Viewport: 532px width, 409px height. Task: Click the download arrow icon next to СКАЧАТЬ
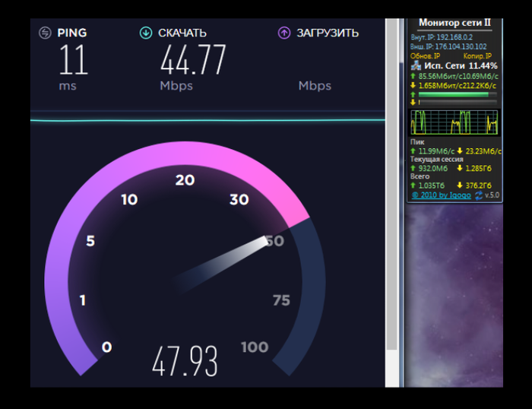146,33
